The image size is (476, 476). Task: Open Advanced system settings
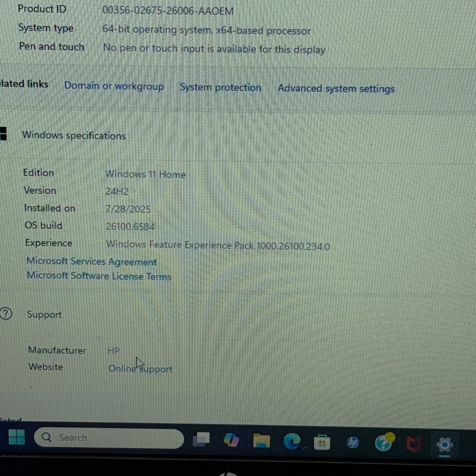(336, 89)
